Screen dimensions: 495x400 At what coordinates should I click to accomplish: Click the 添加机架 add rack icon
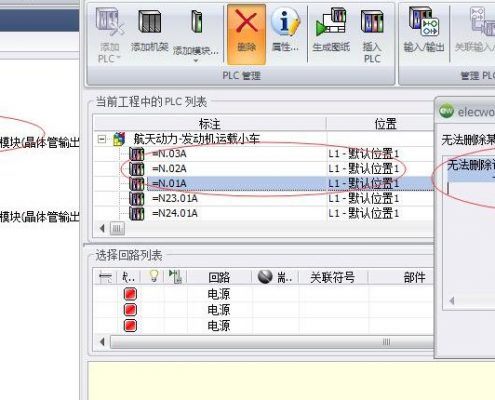(x=149, y=32)
